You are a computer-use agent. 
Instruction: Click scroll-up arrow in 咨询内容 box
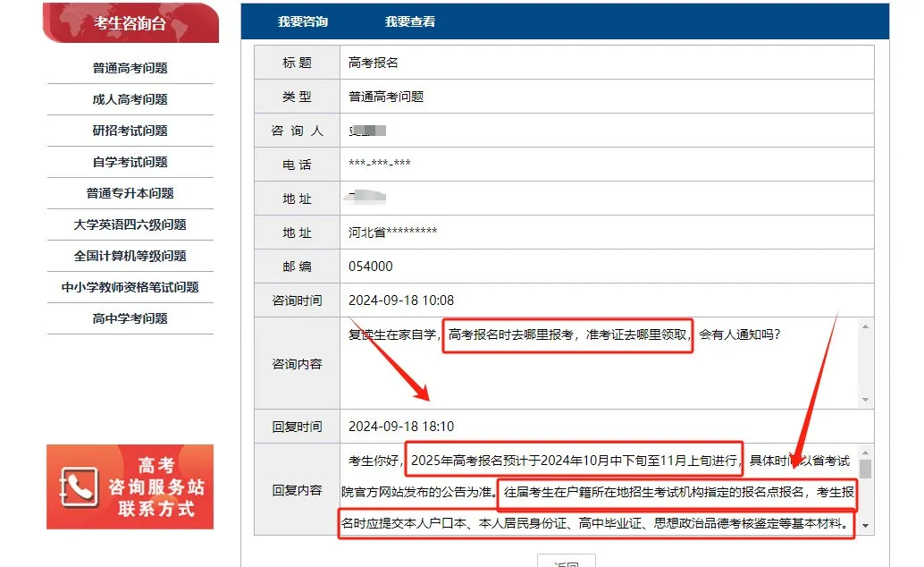[x=865, y=326]
